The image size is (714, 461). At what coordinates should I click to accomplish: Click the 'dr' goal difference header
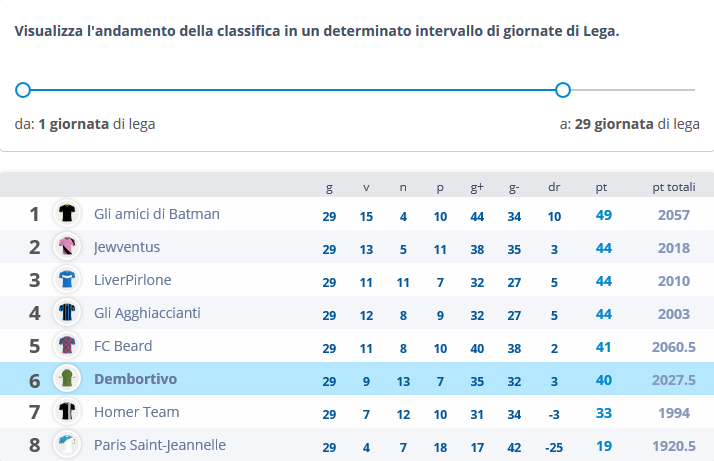554,187
